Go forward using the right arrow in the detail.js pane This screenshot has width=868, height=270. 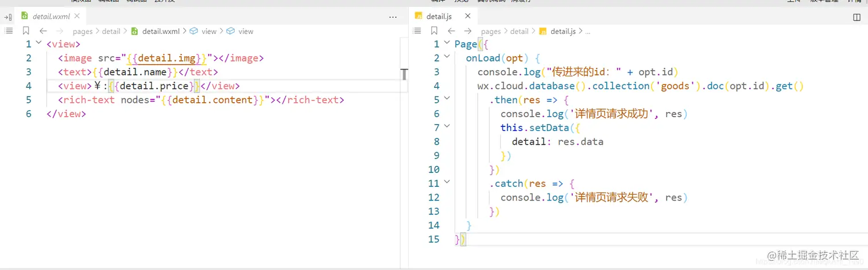click(468, 31)
